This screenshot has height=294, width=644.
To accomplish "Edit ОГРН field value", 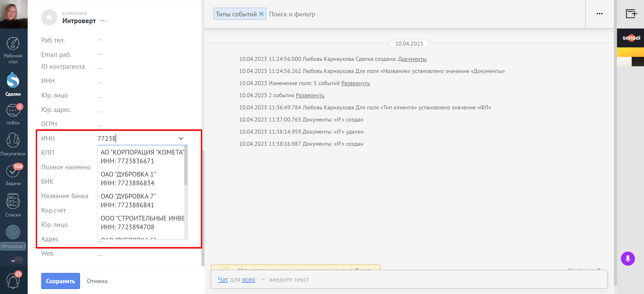I will pyautogui.click(x=100, y=126).
